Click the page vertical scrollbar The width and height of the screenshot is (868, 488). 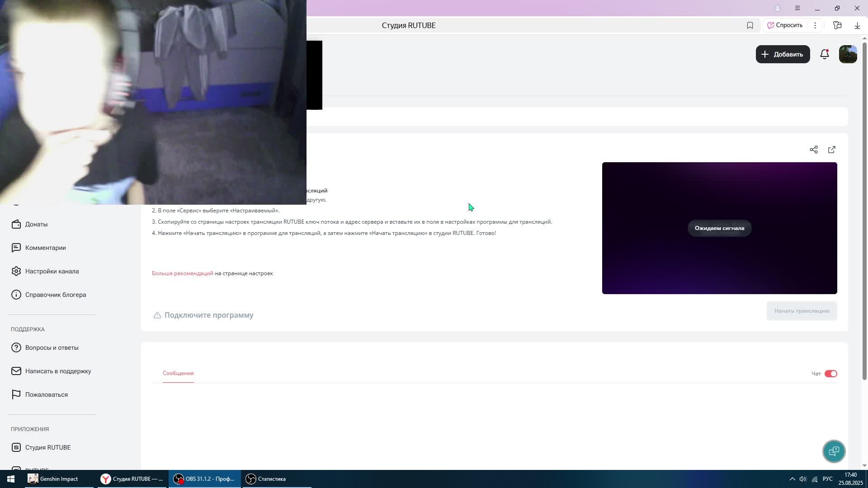[864, 208]
